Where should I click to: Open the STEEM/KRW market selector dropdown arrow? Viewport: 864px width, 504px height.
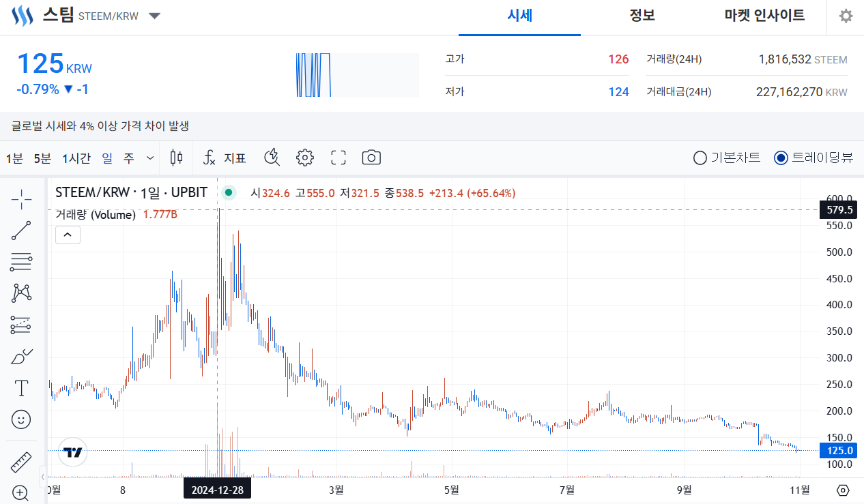click(155, 16)
